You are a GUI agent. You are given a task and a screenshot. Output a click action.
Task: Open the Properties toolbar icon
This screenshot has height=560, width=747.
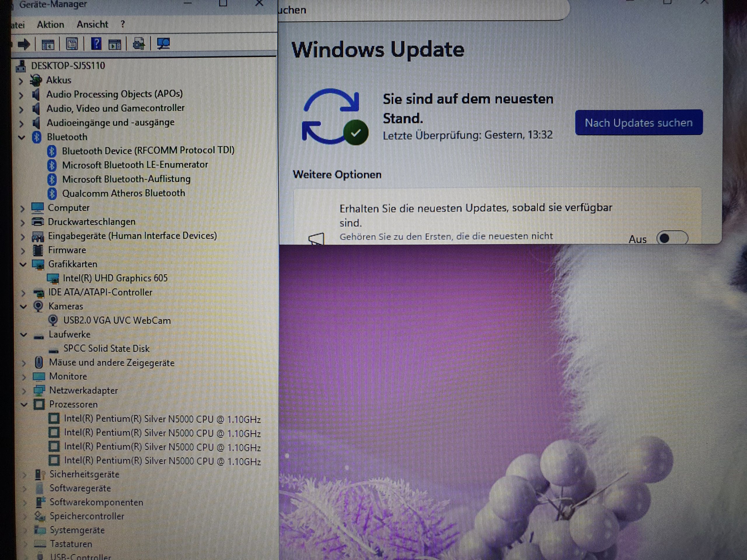(71, 44)
